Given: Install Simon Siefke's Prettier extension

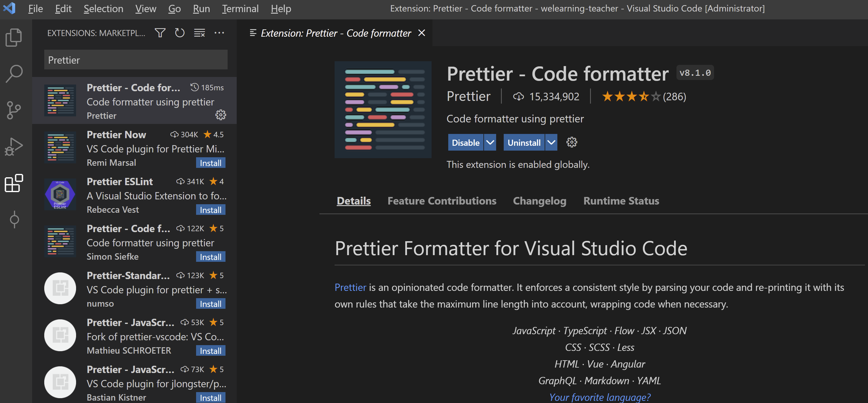Looking at the screenshot, I should 211,257.
